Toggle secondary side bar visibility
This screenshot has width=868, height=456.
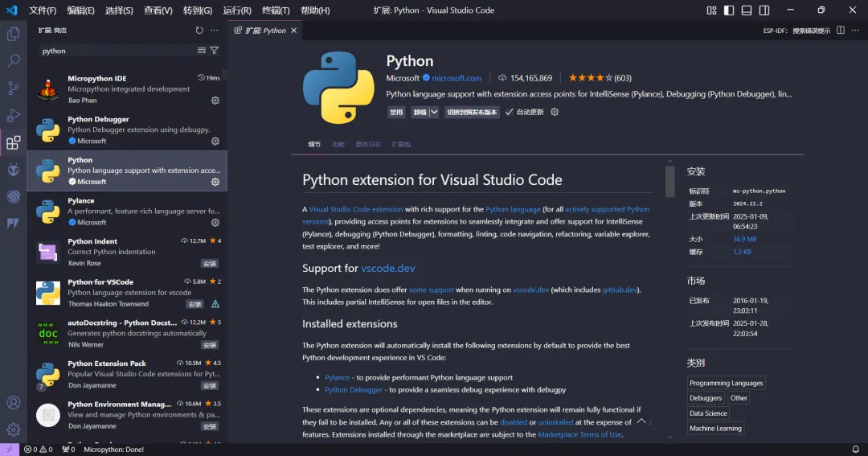click(764, 10)
